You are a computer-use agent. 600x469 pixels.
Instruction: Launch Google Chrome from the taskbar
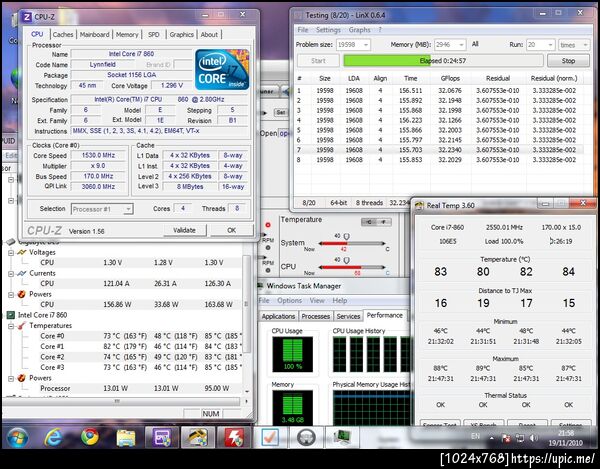(90, 437)
